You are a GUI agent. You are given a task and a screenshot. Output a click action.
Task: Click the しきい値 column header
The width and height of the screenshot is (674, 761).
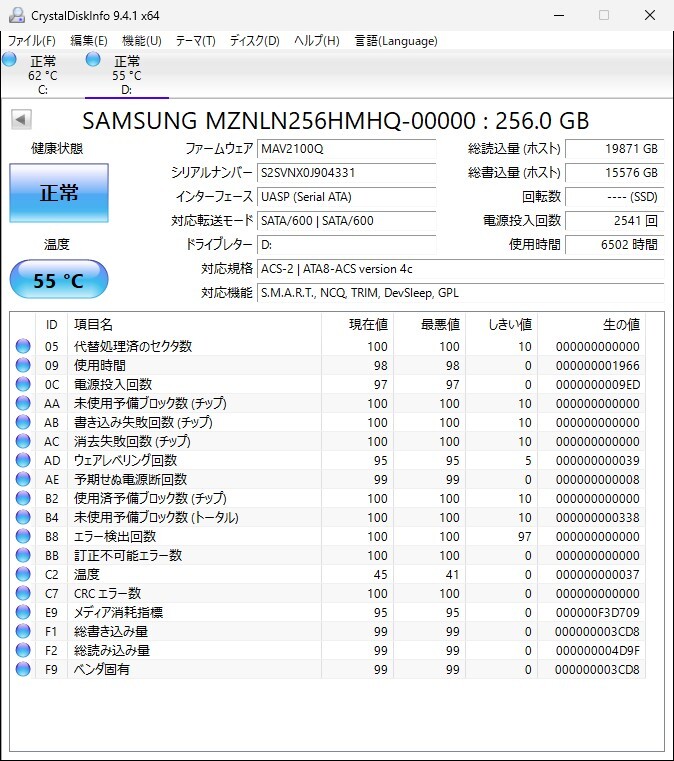point(501,325)
